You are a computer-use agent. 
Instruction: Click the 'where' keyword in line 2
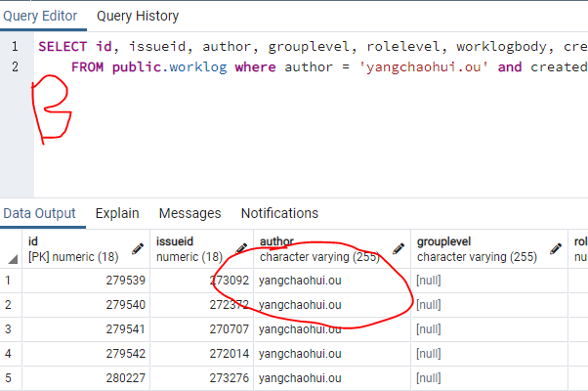(x=255, y=67)
